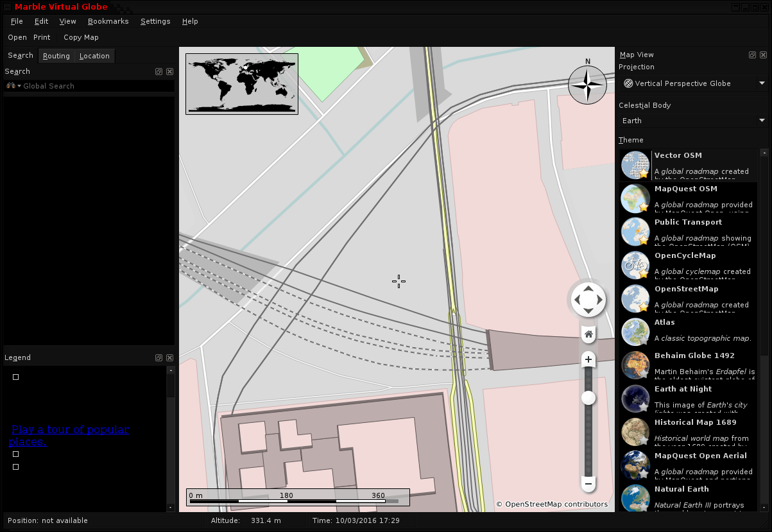Select the Public Transport theme icon
The height and width of the screenshot is (532, 772).
(635, 232)
